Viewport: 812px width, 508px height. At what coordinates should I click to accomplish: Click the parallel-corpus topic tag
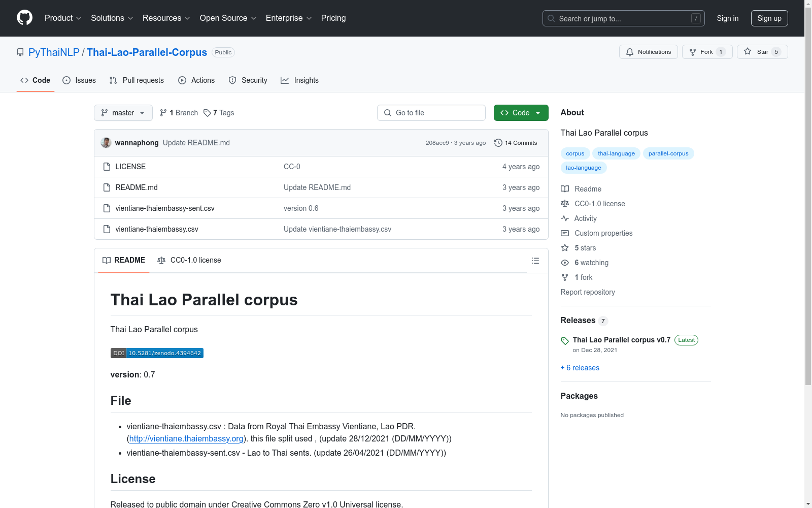[668, 153]
